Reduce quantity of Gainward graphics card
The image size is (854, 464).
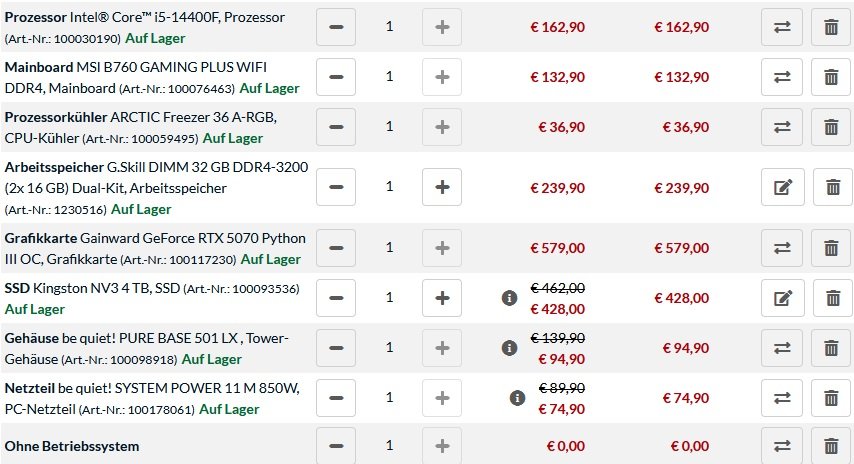(x=336, y=248)
